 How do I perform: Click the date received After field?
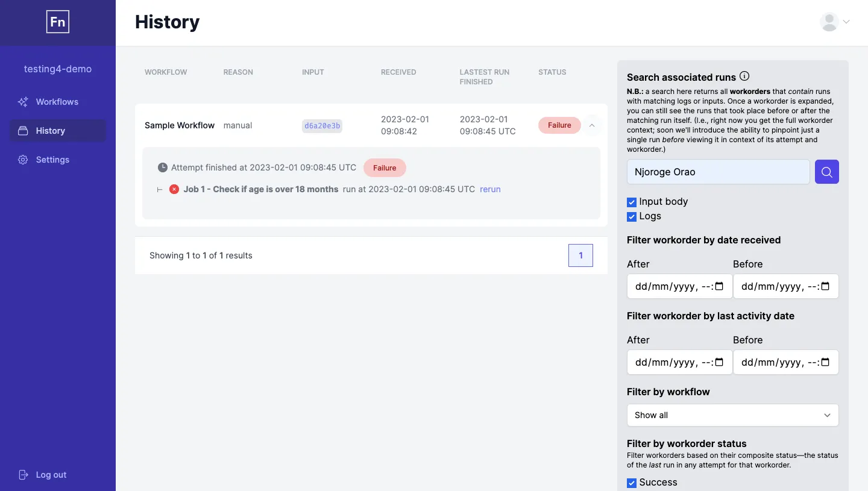point(680,286)
